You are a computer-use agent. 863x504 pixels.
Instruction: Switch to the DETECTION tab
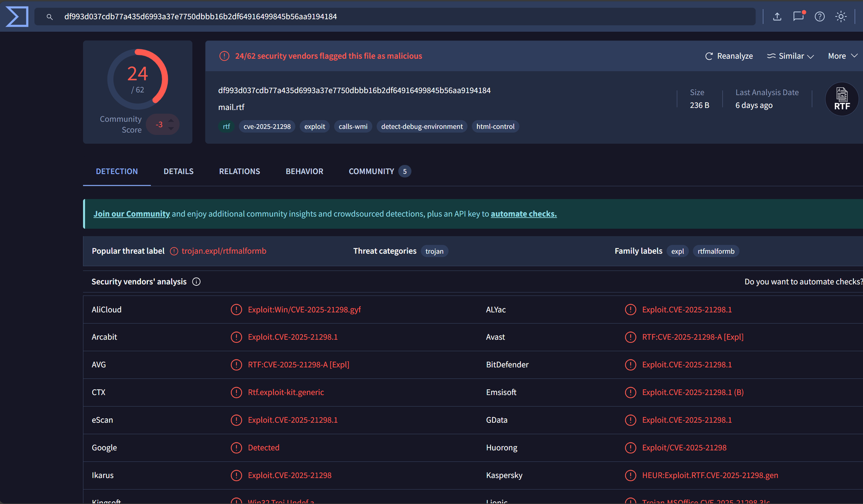[117, 171]
